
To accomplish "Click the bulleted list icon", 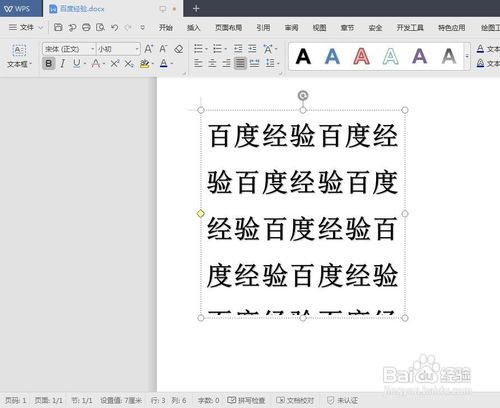I will [198, 49].
